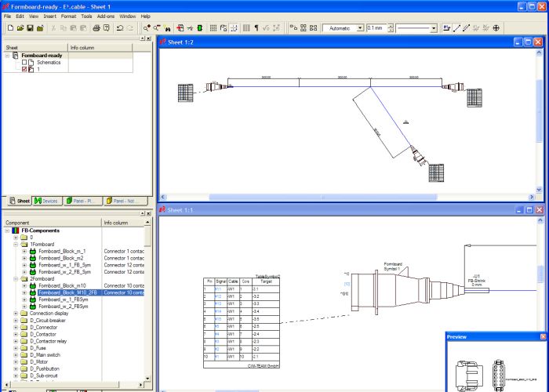Toggle the grid display icon
The width and height of the screenshot is (549, 392).
pos(213,27)
